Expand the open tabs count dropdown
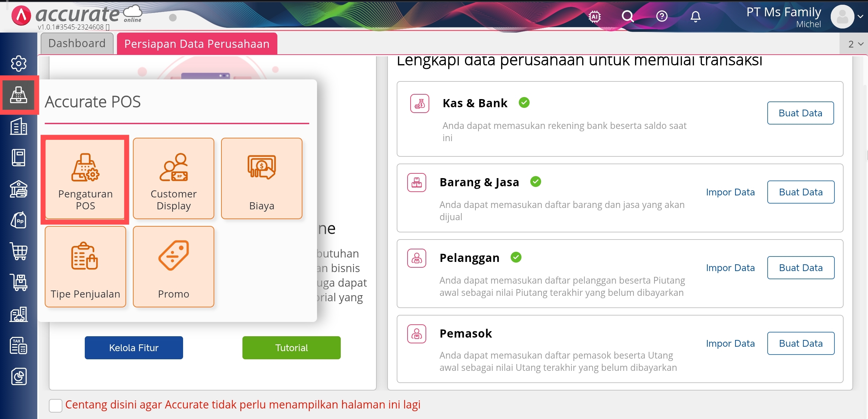 click(x=855, y=44)
